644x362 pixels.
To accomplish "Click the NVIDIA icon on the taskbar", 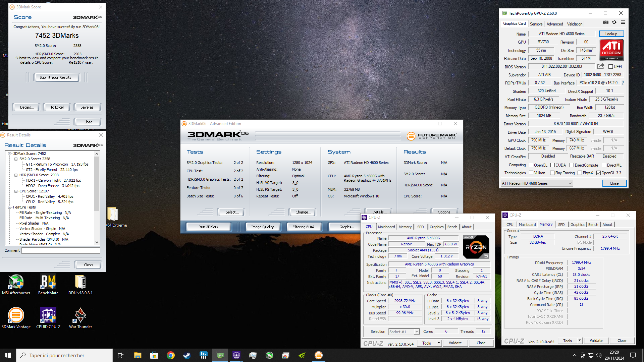I will tap(302, 355).
